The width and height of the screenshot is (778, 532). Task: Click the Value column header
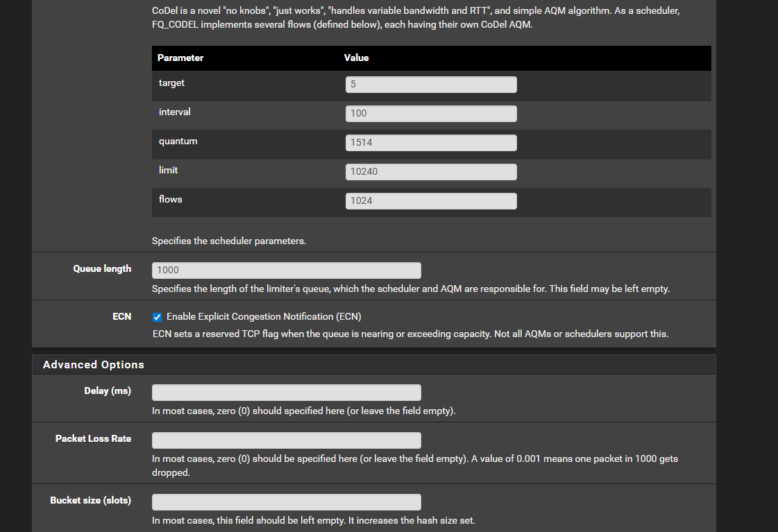tap(356, 58)
